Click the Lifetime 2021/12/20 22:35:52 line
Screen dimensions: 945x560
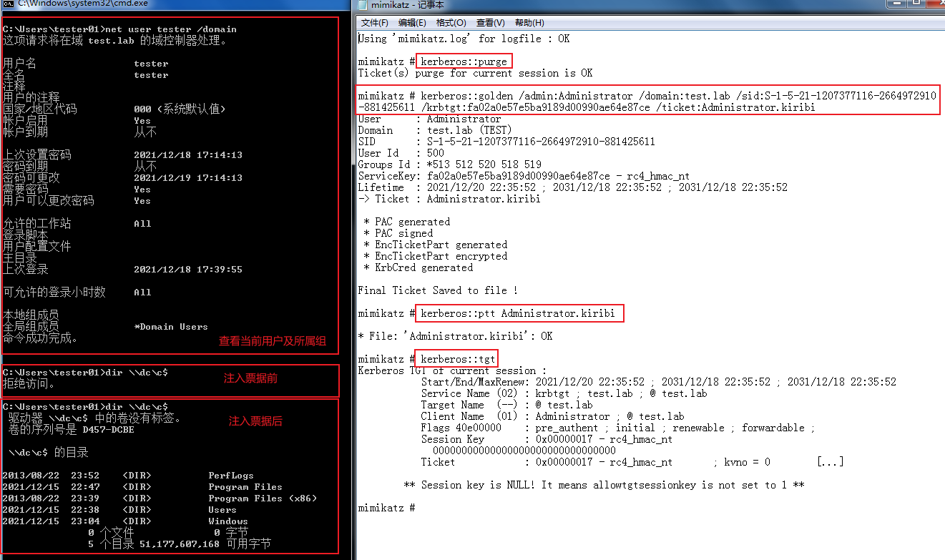[x=572, y=187]
